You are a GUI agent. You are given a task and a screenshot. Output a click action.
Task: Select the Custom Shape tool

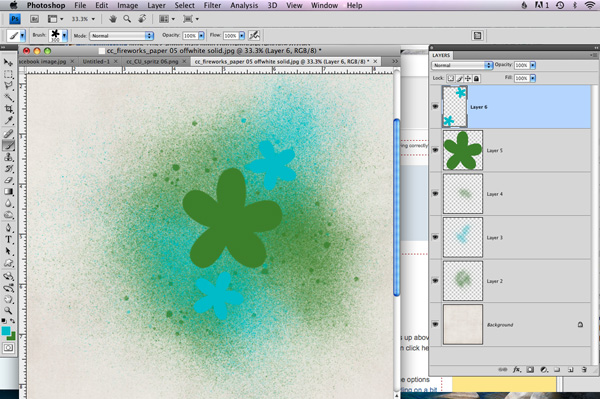point(8,263)
